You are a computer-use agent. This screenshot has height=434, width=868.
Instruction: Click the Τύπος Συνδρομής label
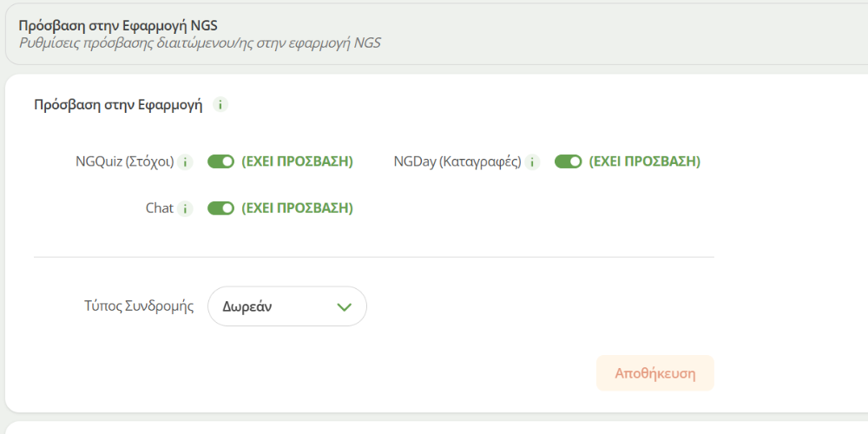pos(139,306)
